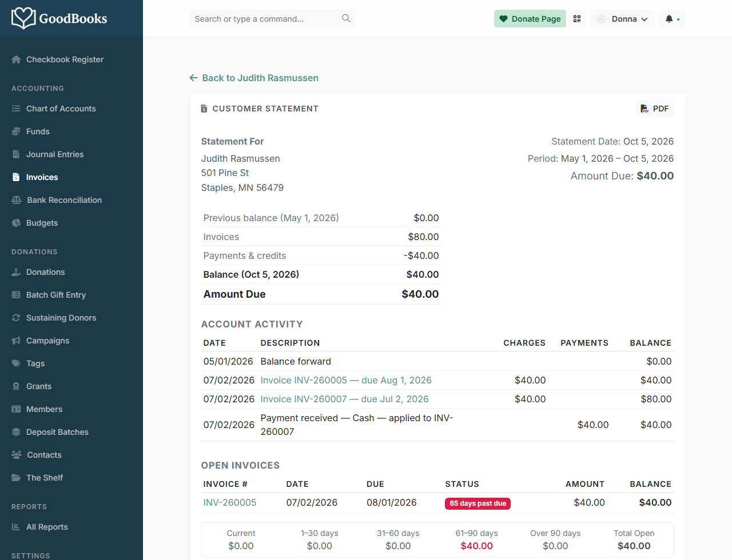732x560 pixels.
Task: Click the Bank Reconciliation scales icon
Action: [x=17, y=200]
